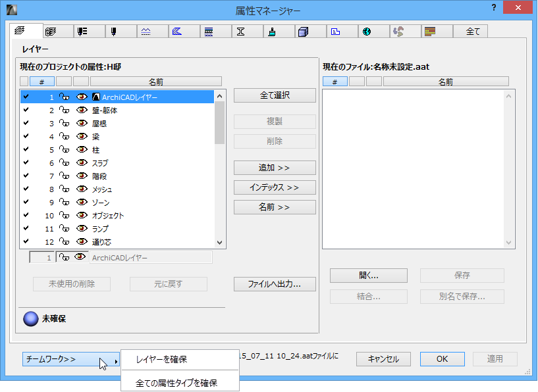The image size is (538, 392).
Task: Click the 名前 >> button
Action: click(275, 207)
